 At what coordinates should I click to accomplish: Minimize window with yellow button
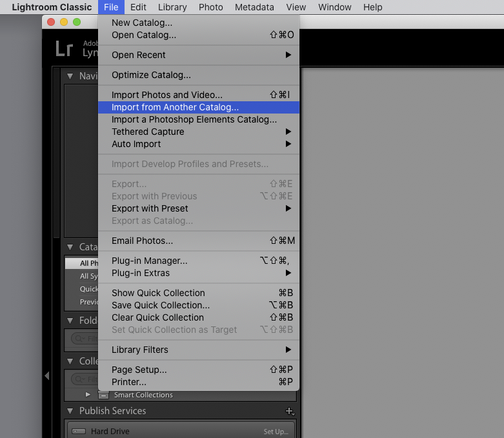[x=64, y=22]
